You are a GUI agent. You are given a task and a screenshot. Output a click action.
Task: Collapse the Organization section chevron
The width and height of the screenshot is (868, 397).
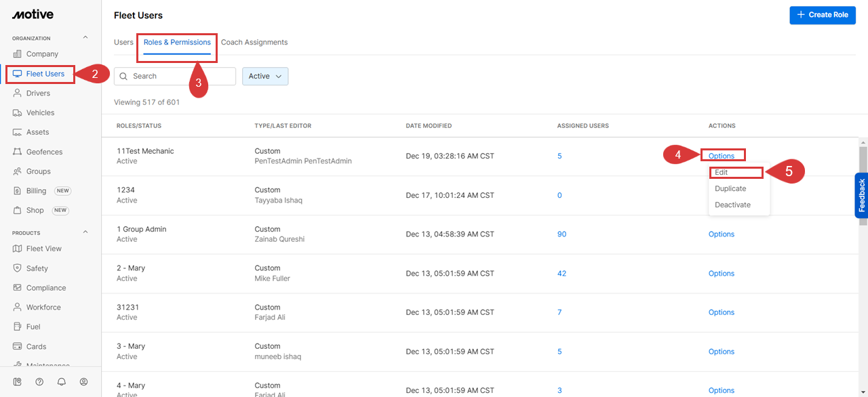(85, 38)
